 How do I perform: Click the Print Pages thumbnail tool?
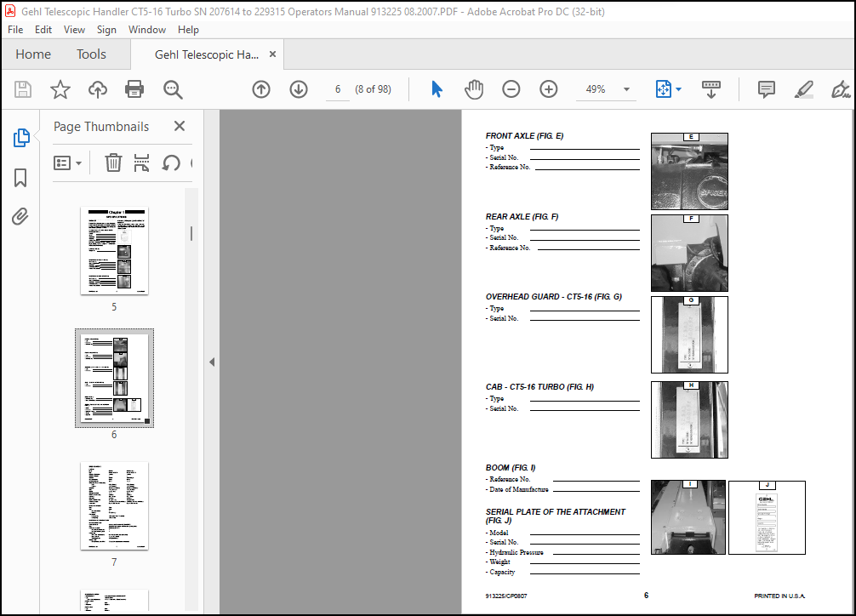141,163
